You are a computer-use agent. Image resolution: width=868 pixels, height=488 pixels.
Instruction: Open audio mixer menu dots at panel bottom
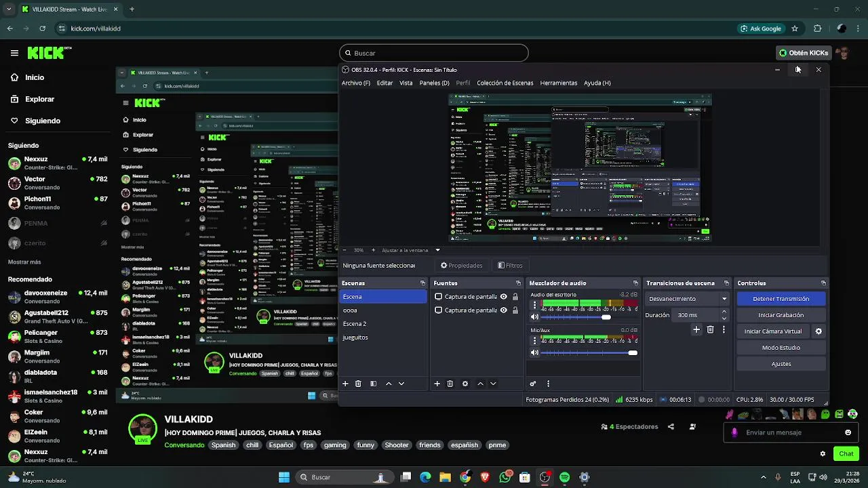(548, 384)
